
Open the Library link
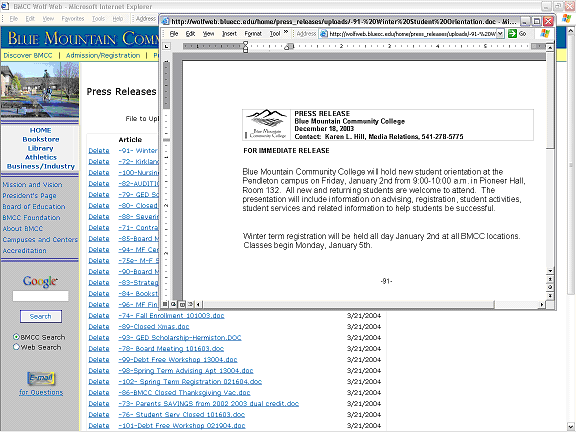(40, 148)
